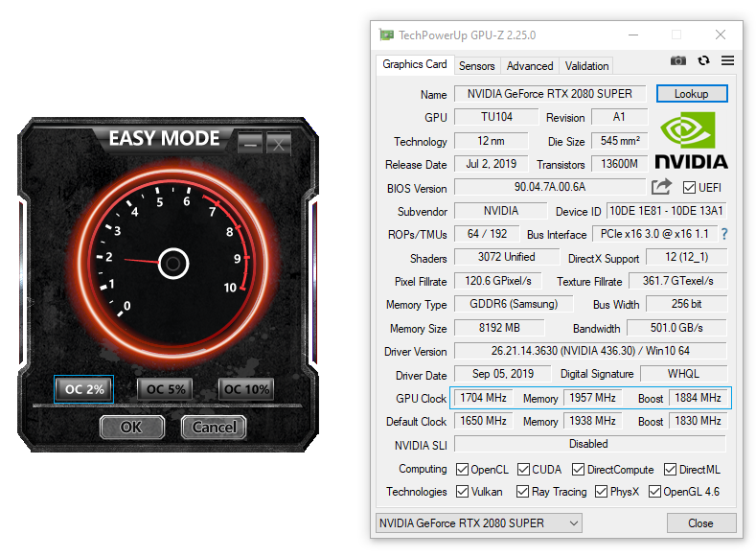
Task: Open the Advanced tab
Action: (530, 65)
